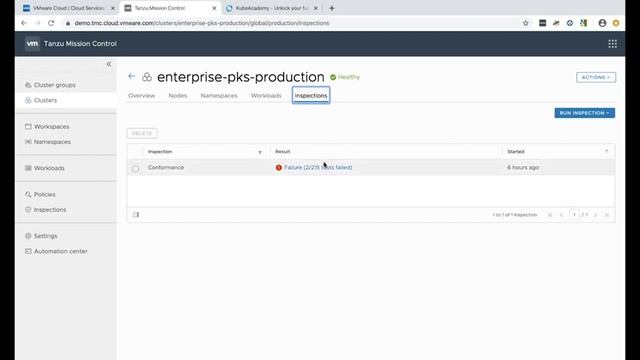Open the Inspection column filter icon
This screenshot has height=360, width=640.
(x=260, y=152)
